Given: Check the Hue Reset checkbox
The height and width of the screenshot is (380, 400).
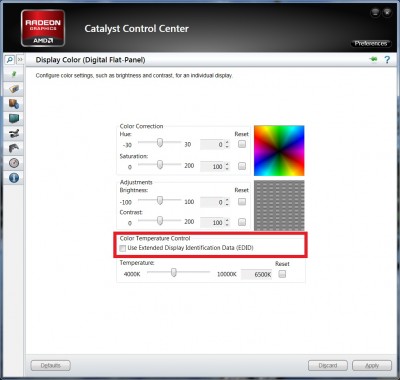Looking at the screenshot, I should coord(242,144).
